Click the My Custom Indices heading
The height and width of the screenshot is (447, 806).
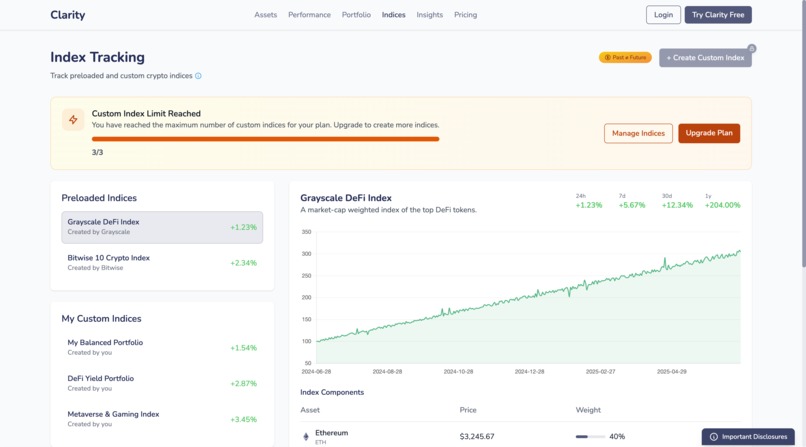(101, 319)
